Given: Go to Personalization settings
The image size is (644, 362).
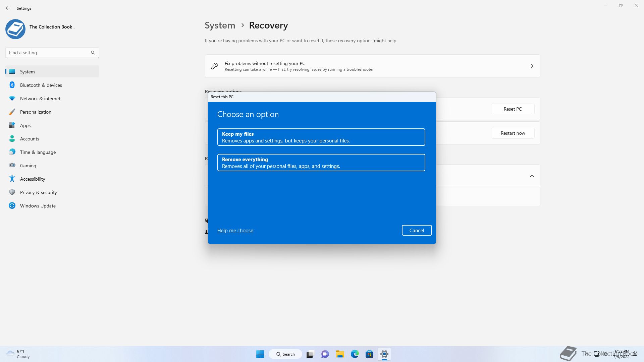Looking at the screenshot, I should [36, 112].
